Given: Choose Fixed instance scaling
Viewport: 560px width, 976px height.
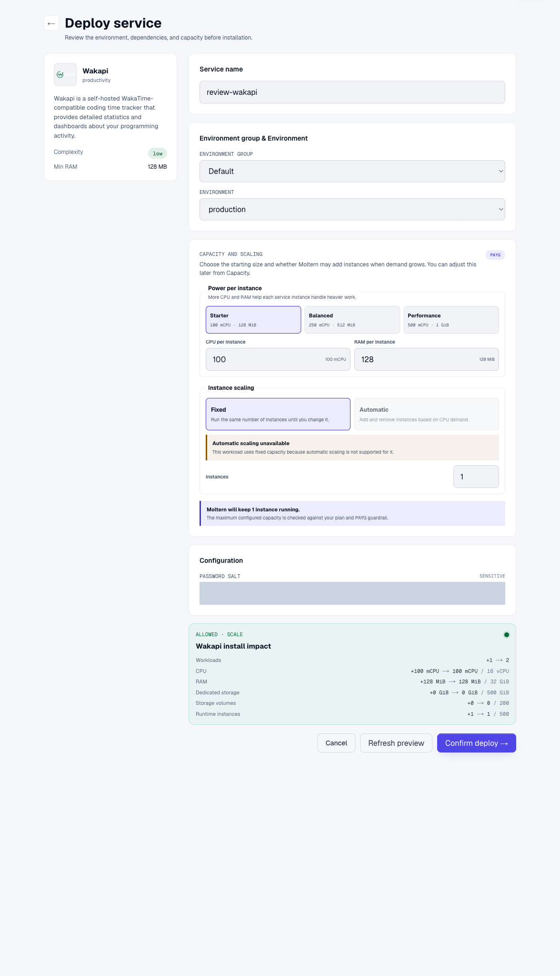Looking at the screenshot, I should click(x=278, y=414).
